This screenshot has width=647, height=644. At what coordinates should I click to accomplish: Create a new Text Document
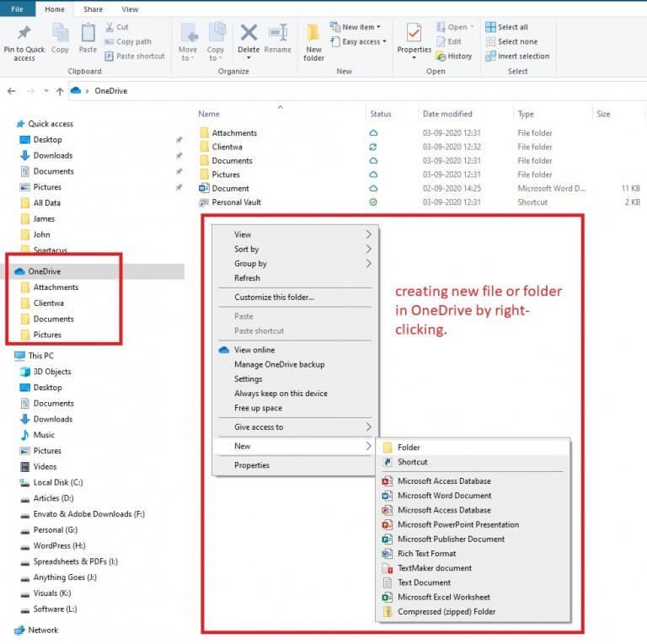point(473,582)
